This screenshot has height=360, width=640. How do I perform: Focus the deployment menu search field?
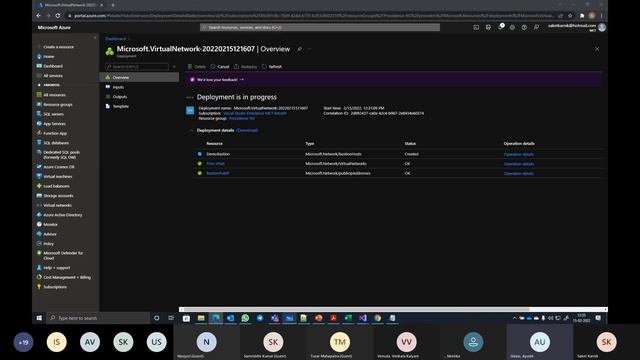click(137, 67)
